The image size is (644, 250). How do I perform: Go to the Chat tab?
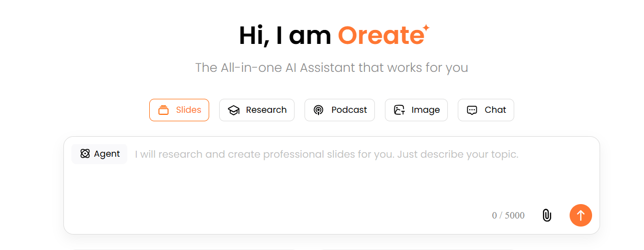pyautogui.click(x=495, y=110)
